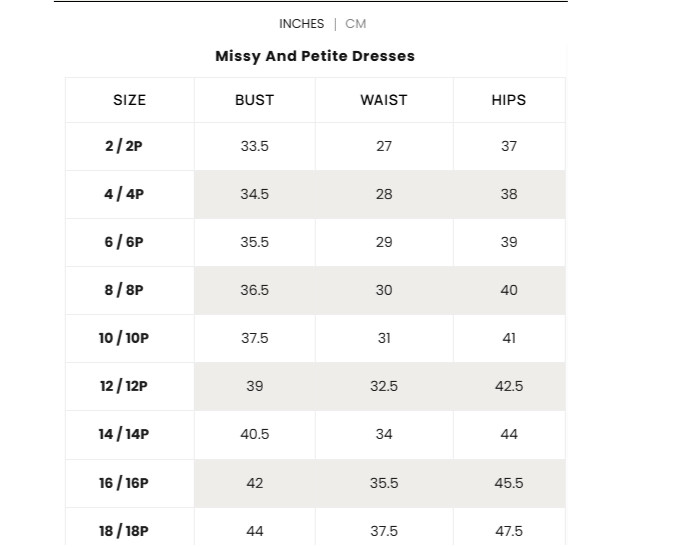Click the 40.5 bust value cell
Viewport: 679px width, 547px height.
click(x=255, y=435)
